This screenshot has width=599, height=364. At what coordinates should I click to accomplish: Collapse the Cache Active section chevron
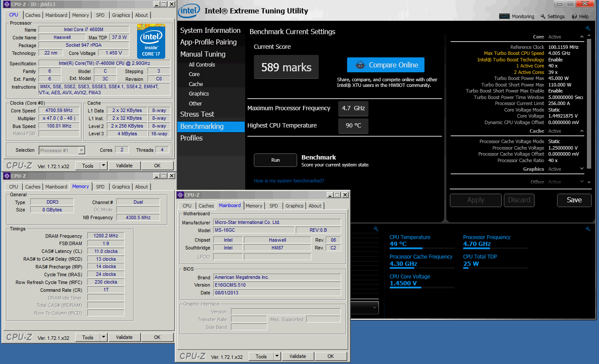[582, 131]
